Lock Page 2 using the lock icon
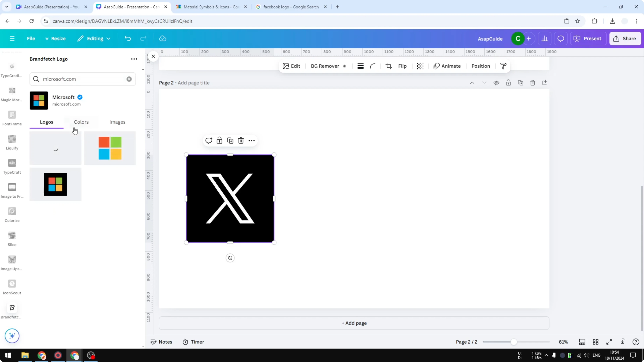The height and width of the screenshot is (362, 644). tap(509, 82)
